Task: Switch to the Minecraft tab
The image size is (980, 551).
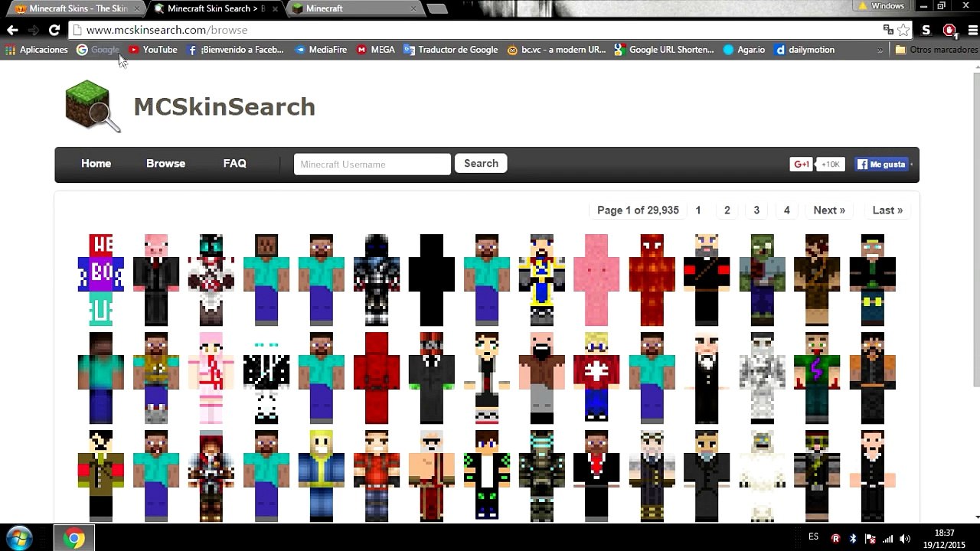Action: point(352,8)
